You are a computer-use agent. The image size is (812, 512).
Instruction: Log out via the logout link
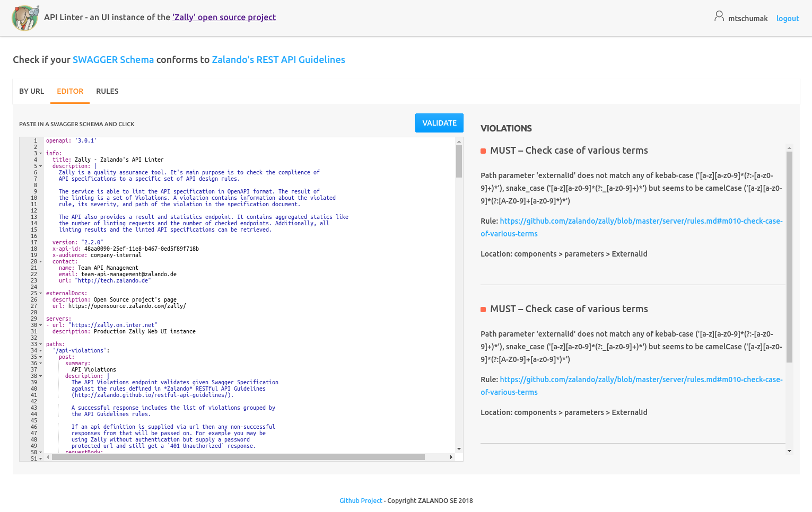click(788, 19)
